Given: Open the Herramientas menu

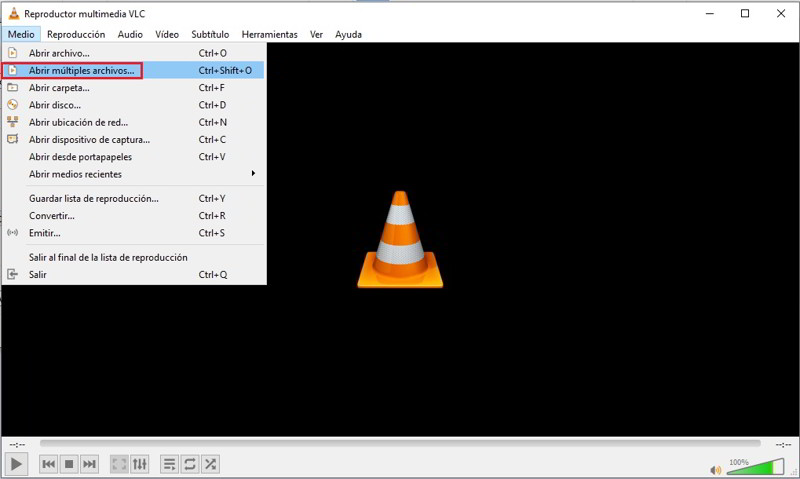Looking at the screenshot, I should pos(267,34).
